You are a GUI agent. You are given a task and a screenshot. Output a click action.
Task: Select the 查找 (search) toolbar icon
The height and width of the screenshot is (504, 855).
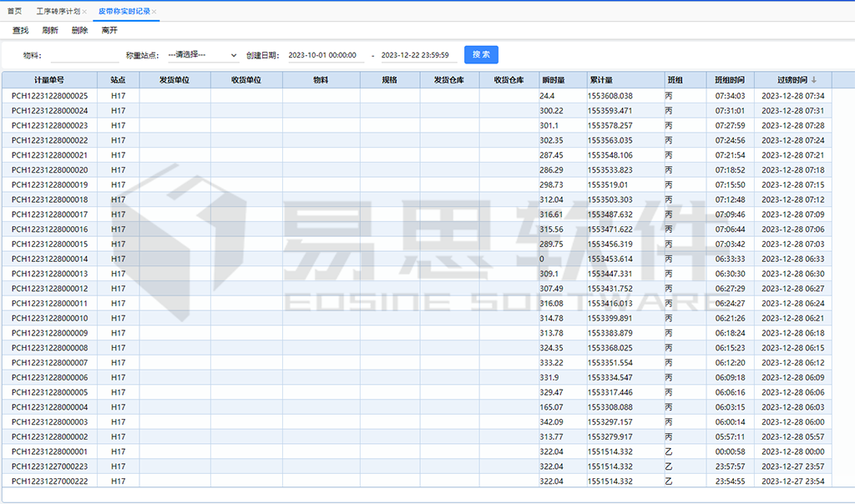click(x=19, y=30)
